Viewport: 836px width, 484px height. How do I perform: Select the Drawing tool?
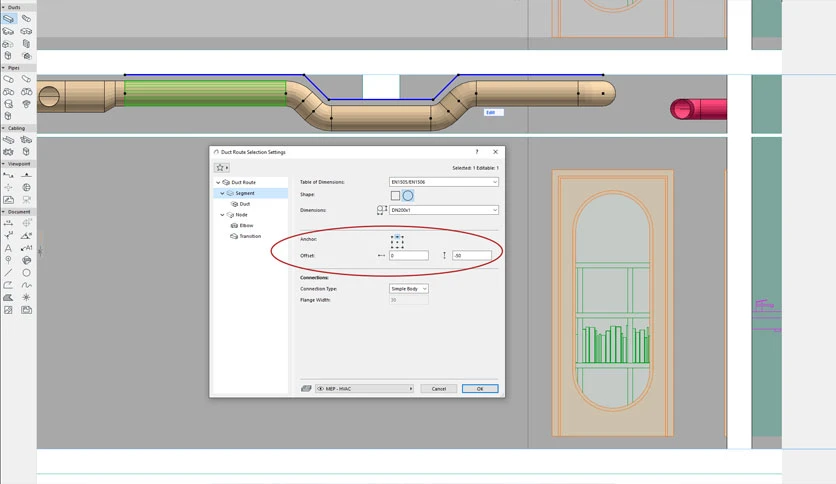26,310
